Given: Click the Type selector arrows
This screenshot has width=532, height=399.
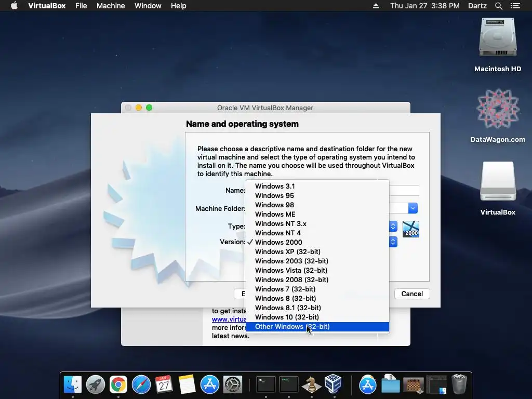Looking at the screenshot, I should point(393,227).
